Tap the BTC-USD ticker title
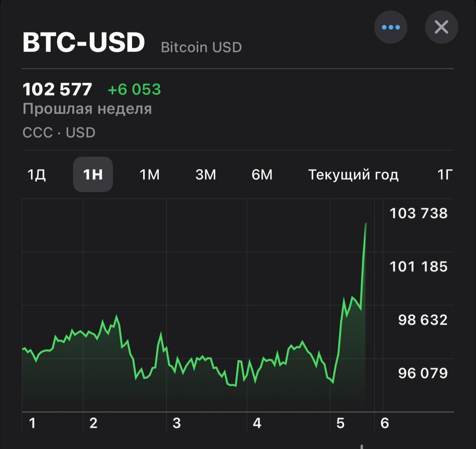The image size is (476, 449). pos(84,42)
